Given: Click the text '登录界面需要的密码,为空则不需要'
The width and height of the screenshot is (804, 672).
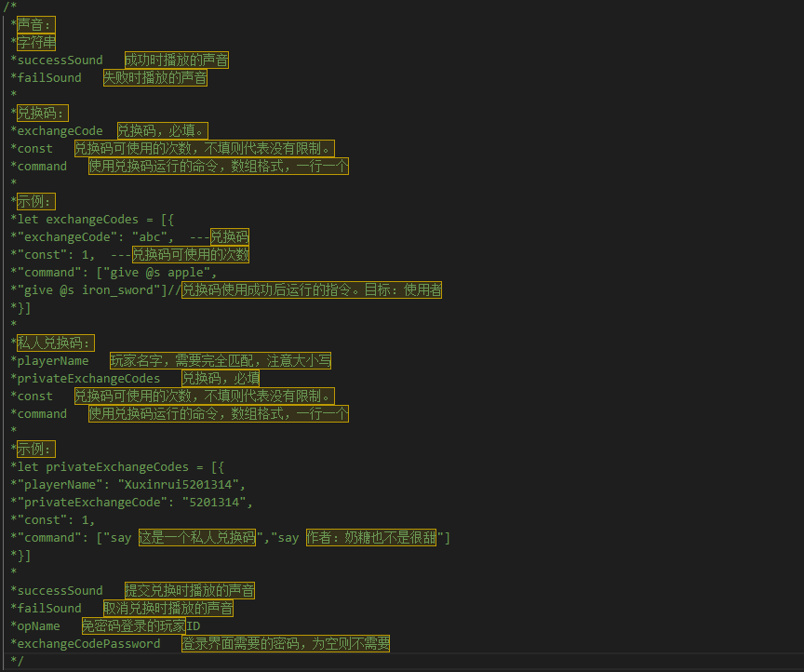Looking at the screenshot, I should (286, 644).
